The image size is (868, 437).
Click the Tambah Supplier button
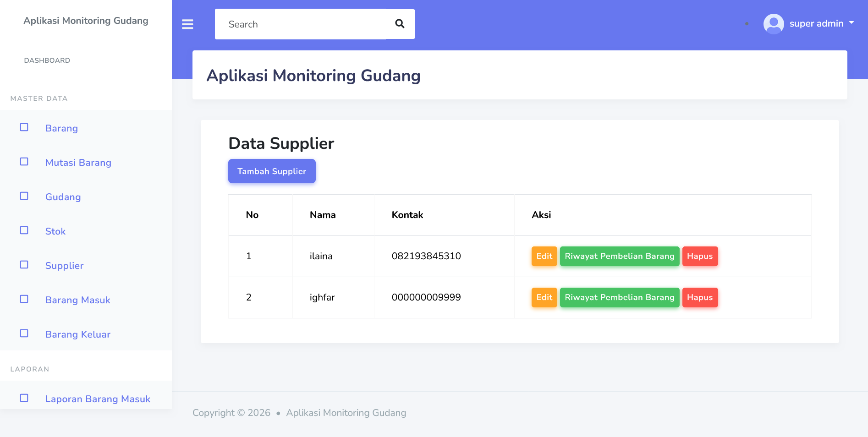pyautogui.click(x=272, y=171)
